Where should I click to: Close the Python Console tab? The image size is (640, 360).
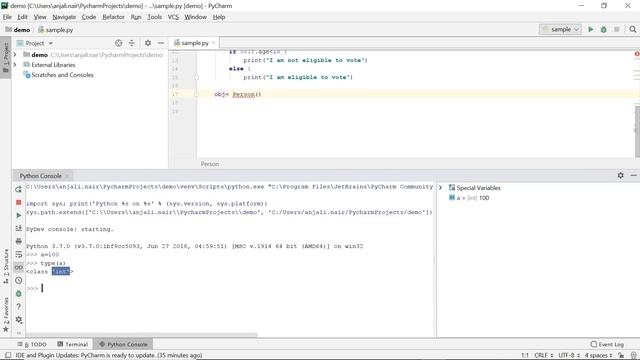pyautogui.click(x=67, y=176)
